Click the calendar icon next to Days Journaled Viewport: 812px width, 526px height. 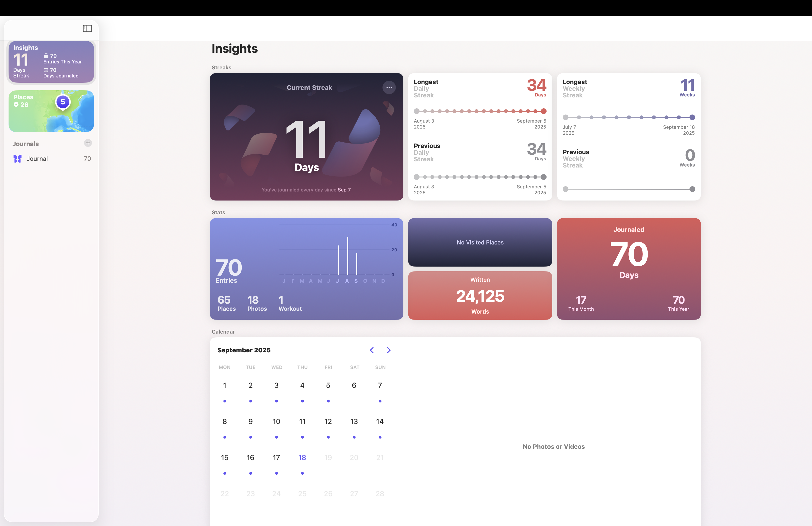46,70
